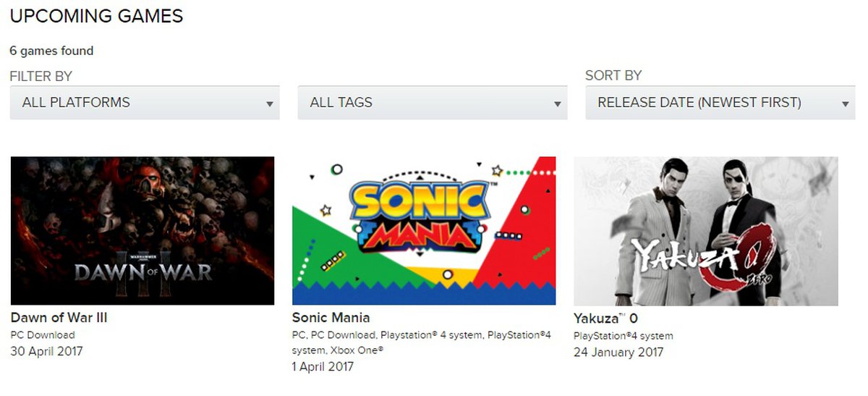Click the PC Download platform label
The image size is (868, 396).
point(43,335)
